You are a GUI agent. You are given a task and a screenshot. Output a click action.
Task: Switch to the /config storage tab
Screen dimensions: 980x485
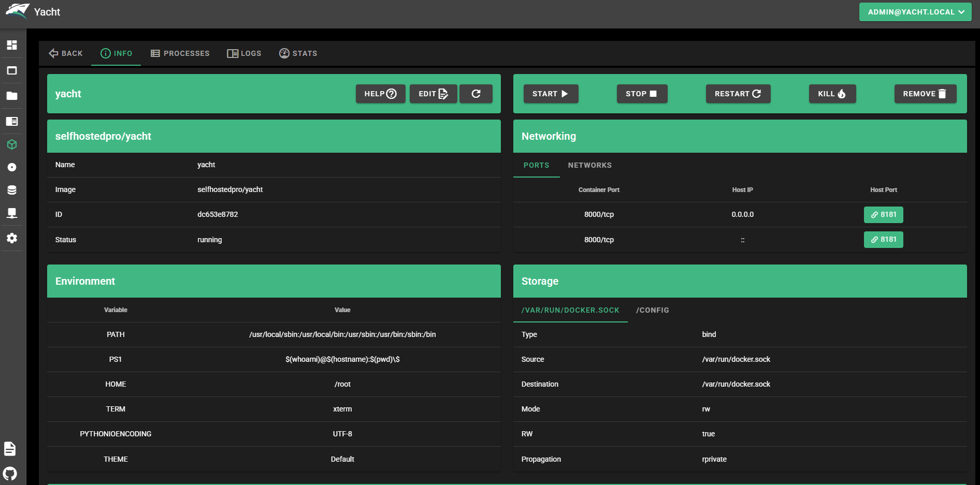click(x=653, y=310)
